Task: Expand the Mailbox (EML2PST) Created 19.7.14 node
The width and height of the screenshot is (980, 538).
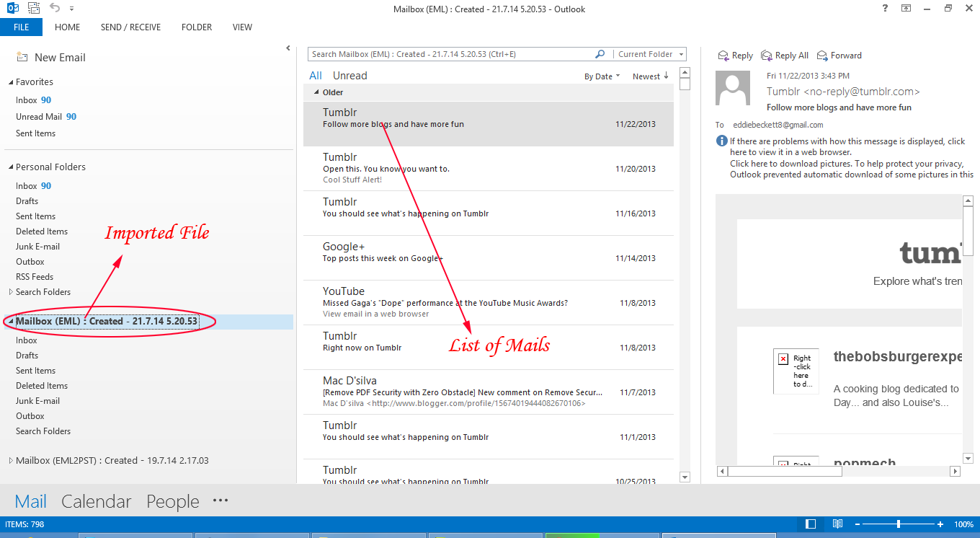Action: point(11,461)
